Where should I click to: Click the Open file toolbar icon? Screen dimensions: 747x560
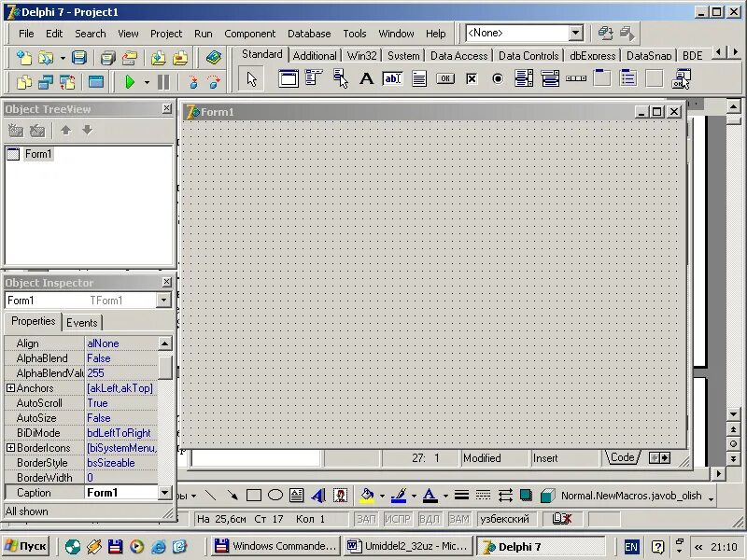[x=46, y=58]
